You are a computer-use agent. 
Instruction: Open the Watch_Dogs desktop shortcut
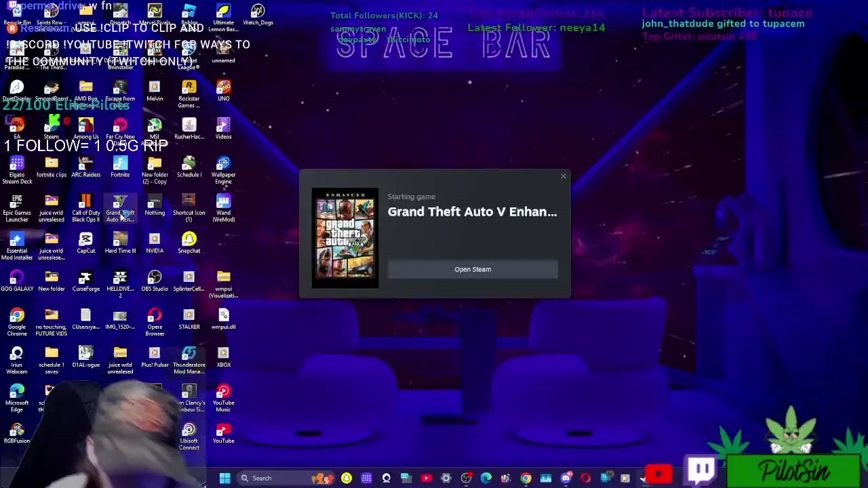[258, 14]
